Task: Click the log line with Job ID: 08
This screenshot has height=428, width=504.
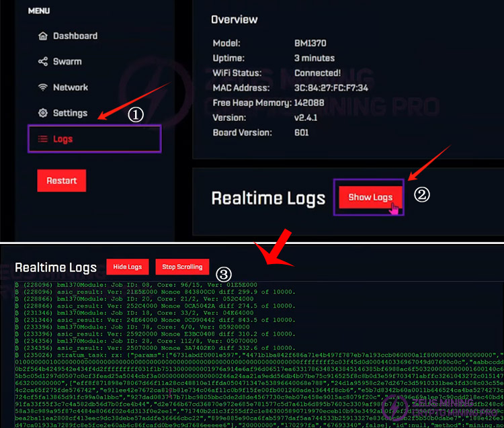Action: [x=136, y=285]
